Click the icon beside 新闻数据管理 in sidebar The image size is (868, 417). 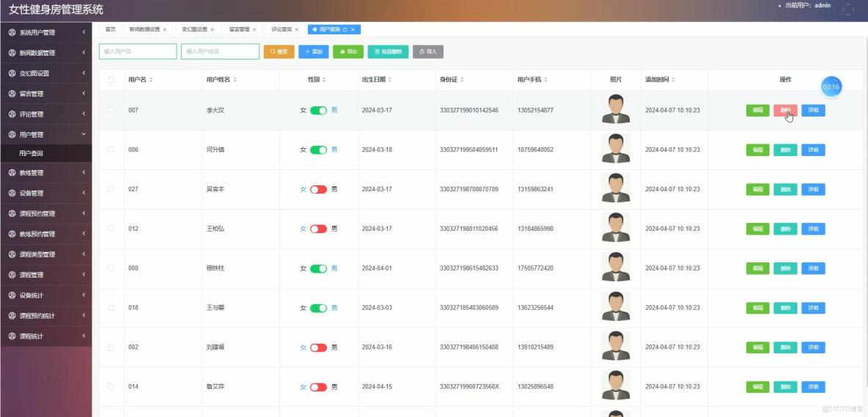12,53
